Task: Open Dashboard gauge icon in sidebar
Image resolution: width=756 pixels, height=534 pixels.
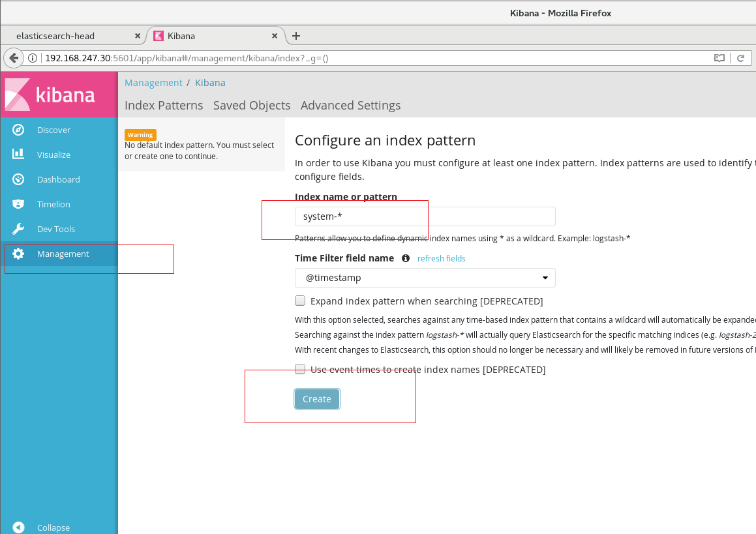Action: 18,179
